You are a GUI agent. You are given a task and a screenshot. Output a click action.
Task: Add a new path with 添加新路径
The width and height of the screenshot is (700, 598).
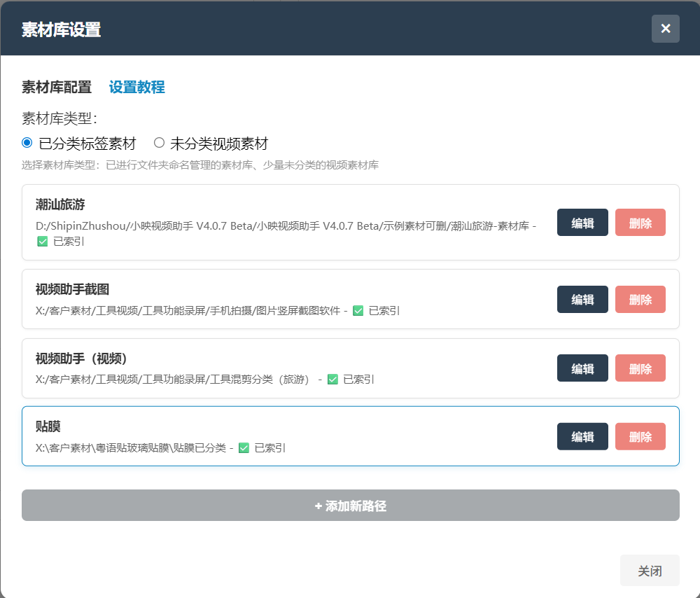point(351,505)
